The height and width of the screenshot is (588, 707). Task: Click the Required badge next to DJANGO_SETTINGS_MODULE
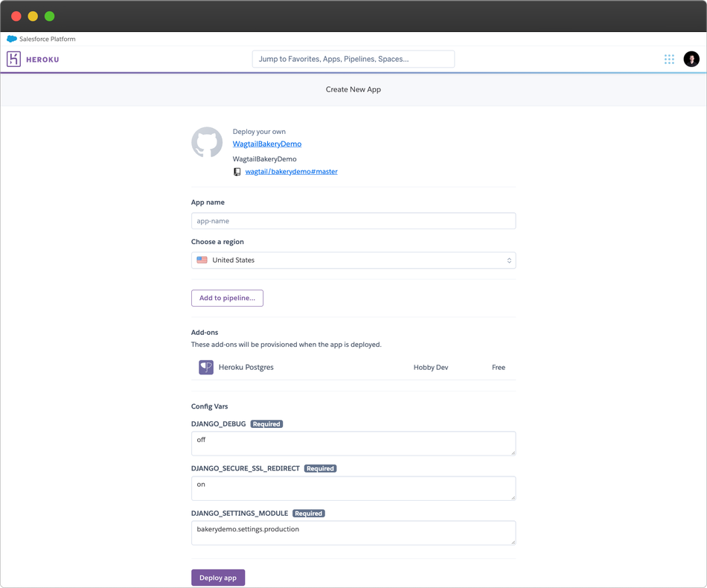[309, 514]
